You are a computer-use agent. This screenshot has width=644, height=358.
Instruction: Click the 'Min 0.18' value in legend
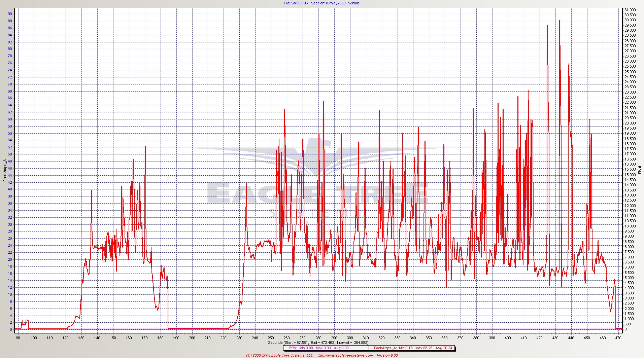point(406,348)
